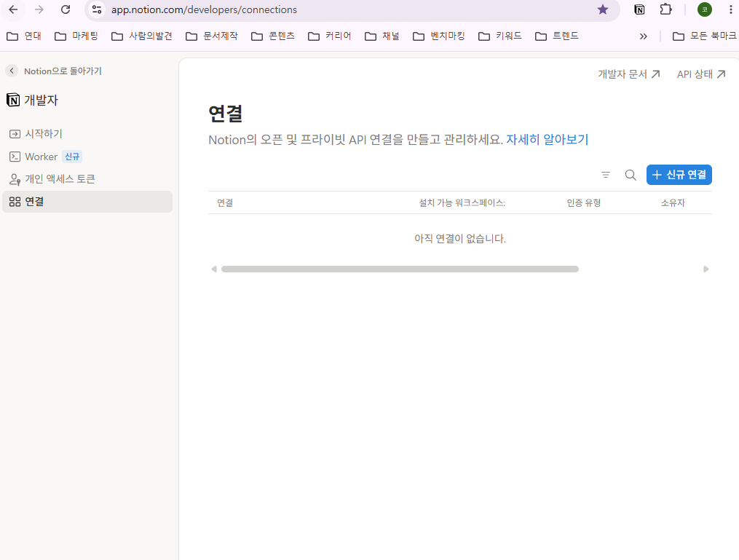Open the 연대 bookmark folder
Image resolution: width=739 pixels, height=560 pixels.
tap(24, 36)
